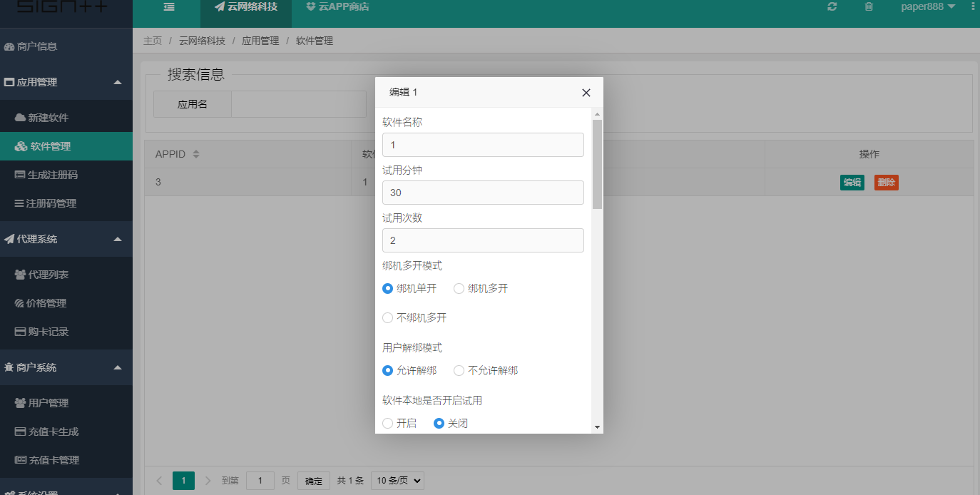
Task: Click the refresh icon in the top bar
Action: tap(832, 6)
